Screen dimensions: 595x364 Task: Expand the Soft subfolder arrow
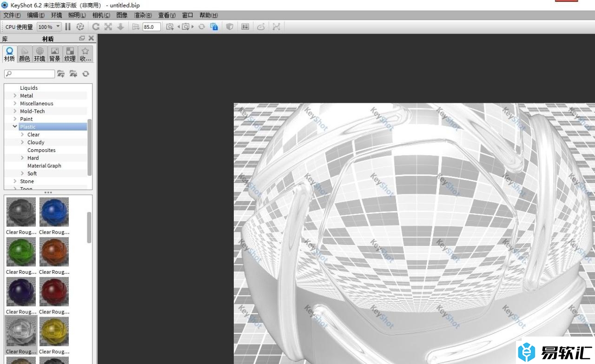(x=22, y=173)
